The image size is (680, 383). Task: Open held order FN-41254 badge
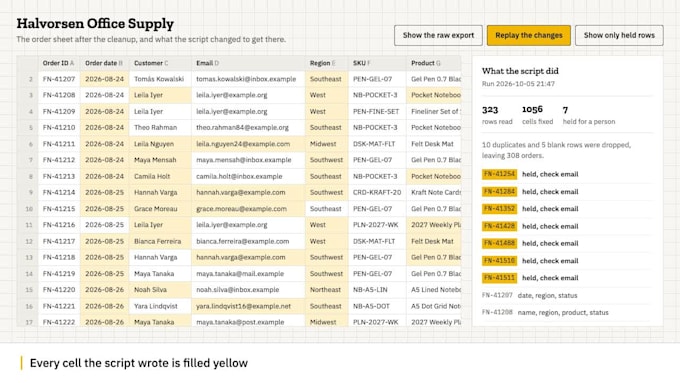tap(499, 174)
